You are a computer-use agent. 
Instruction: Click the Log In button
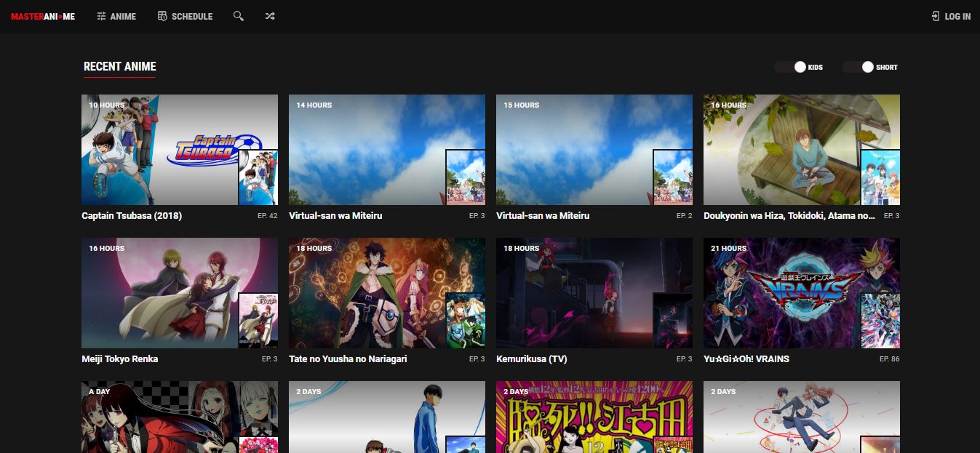coord(951,16)
